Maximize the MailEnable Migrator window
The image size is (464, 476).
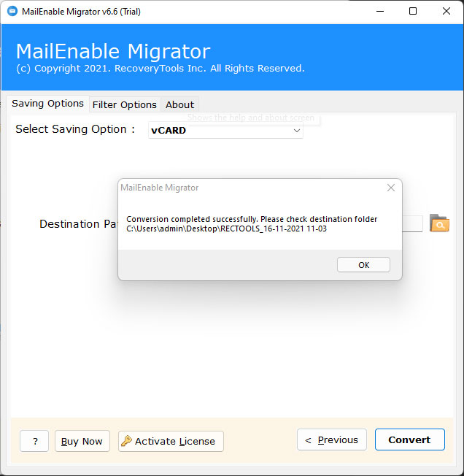coord(413,11)
